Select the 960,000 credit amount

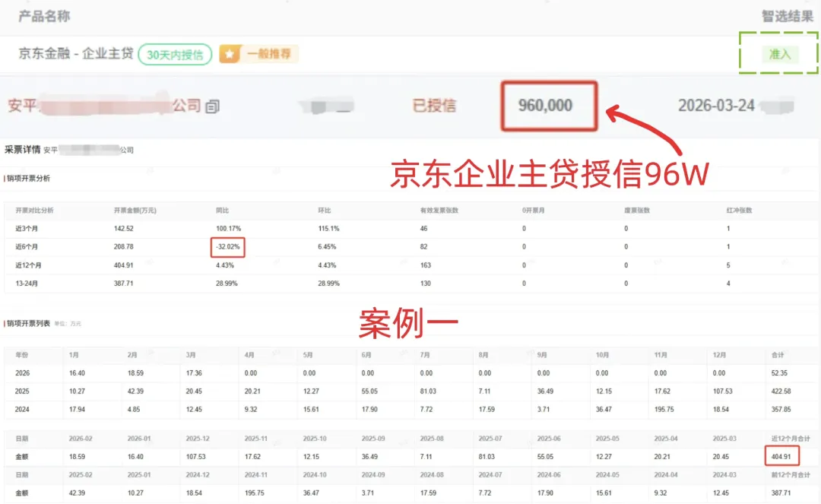(x=545, y=105)
